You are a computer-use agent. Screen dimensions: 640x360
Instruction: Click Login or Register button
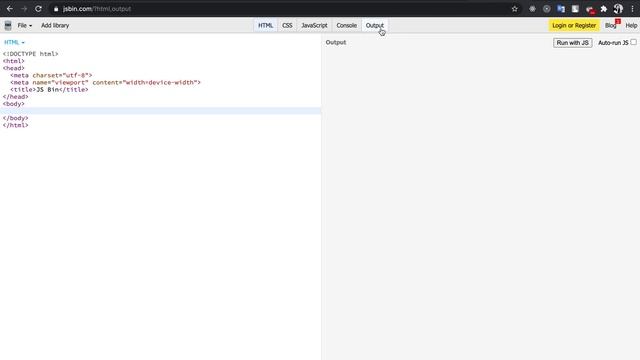pyautogui.click(x=574, y=25)
